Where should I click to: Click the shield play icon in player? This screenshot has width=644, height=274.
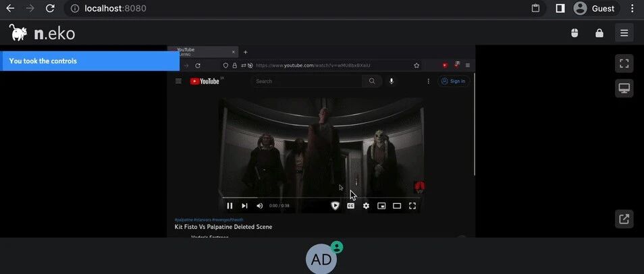click(335, 206)
